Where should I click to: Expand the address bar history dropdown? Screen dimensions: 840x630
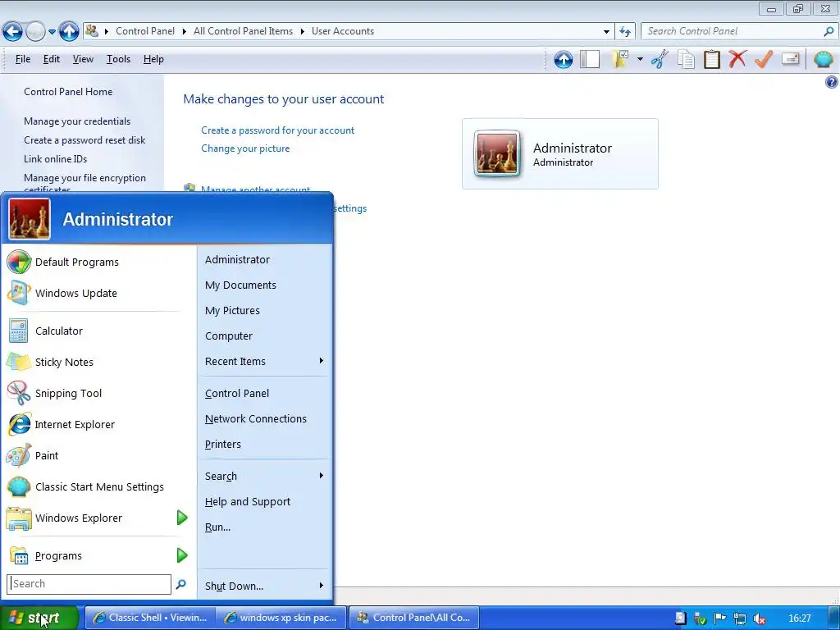point(606,32)
